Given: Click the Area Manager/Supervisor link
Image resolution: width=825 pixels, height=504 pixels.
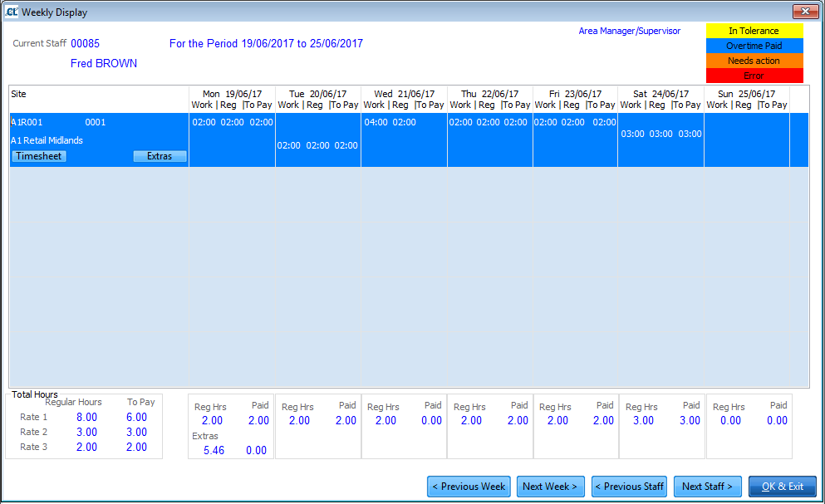Looking at the screenshot, I should 630,31.
